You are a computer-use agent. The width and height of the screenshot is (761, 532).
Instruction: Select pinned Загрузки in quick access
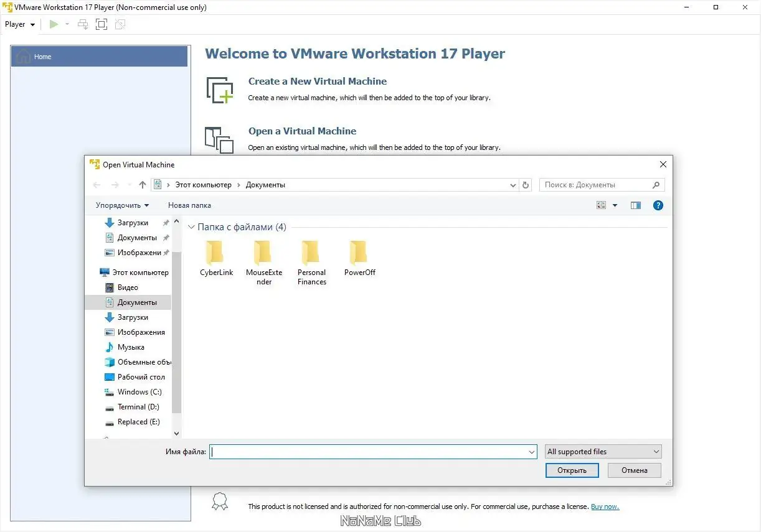[133, 223]
